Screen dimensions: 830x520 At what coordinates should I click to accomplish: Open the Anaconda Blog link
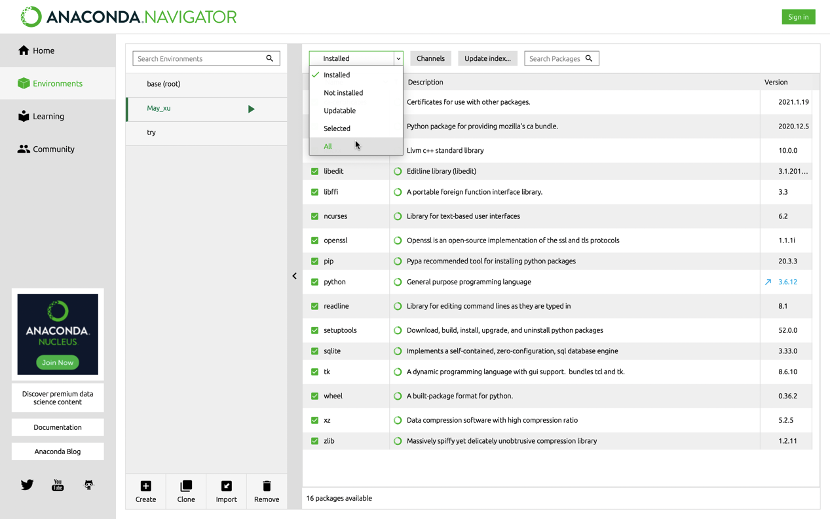58,452
